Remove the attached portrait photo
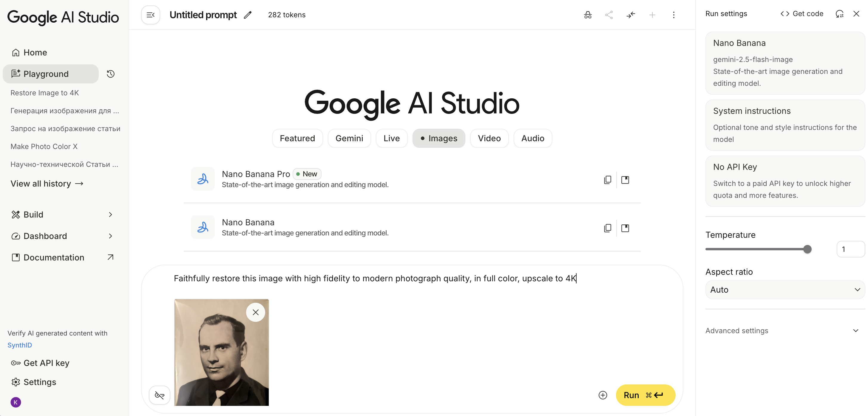Image resolution: width=868 pixels, height=416 pixels. click(x=255, y=312)
